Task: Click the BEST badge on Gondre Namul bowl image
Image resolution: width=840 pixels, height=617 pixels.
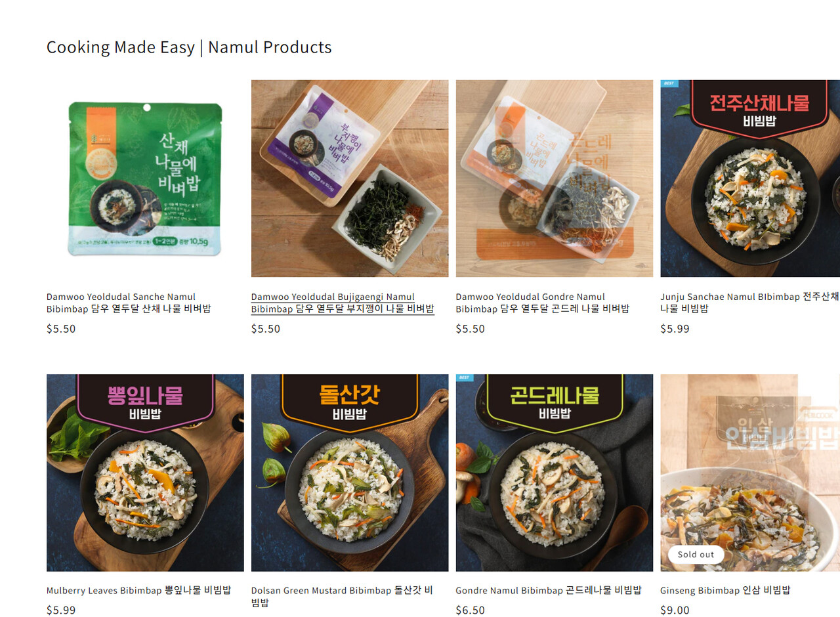Action: coord(465,377)
